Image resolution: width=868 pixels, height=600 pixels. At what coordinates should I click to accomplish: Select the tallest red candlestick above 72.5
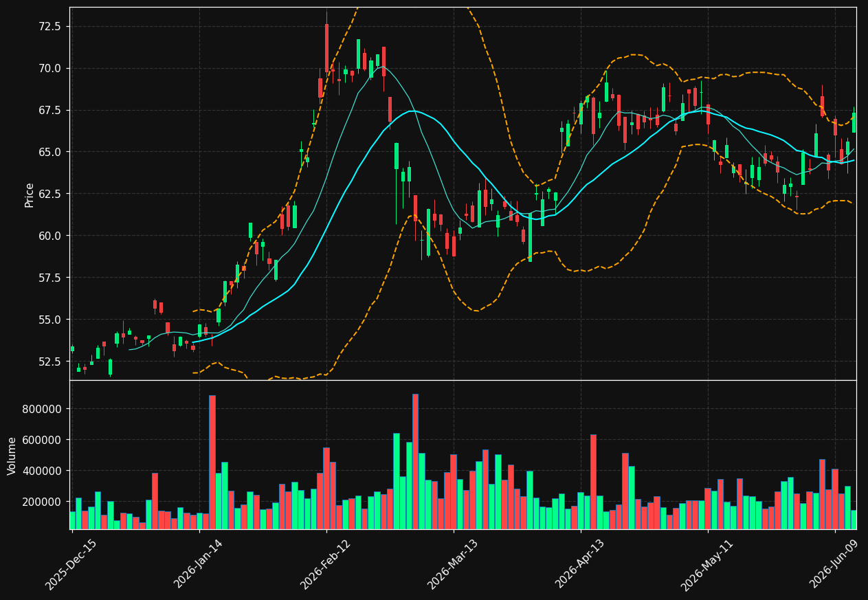326,48
